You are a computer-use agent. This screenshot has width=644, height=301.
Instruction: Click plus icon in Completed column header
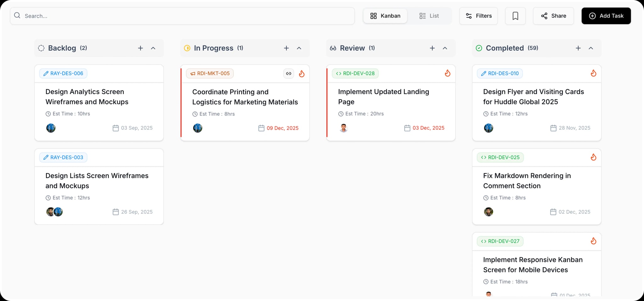coord(578,48)
